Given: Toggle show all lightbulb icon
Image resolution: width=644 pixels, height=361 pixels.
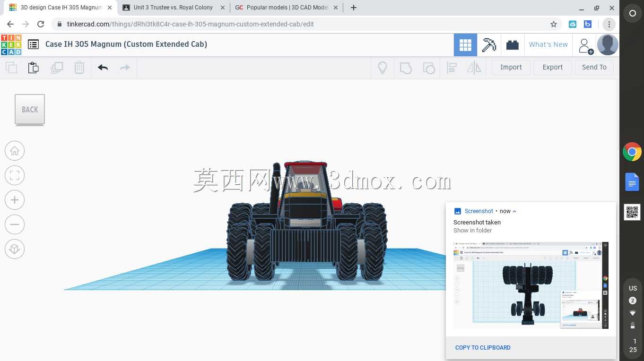Looking at the screenshot, I should 383,68.
